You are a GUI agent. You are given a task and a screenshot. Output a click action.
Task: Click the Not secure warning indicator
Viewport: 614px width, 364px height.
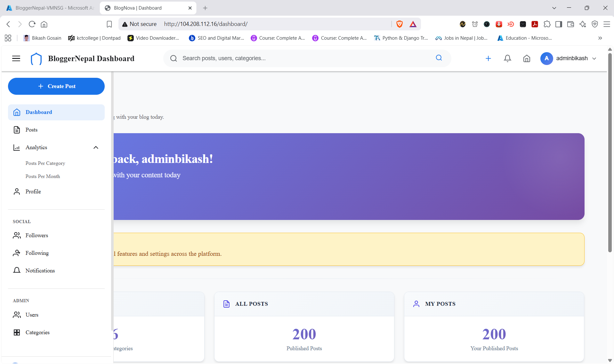139,24
